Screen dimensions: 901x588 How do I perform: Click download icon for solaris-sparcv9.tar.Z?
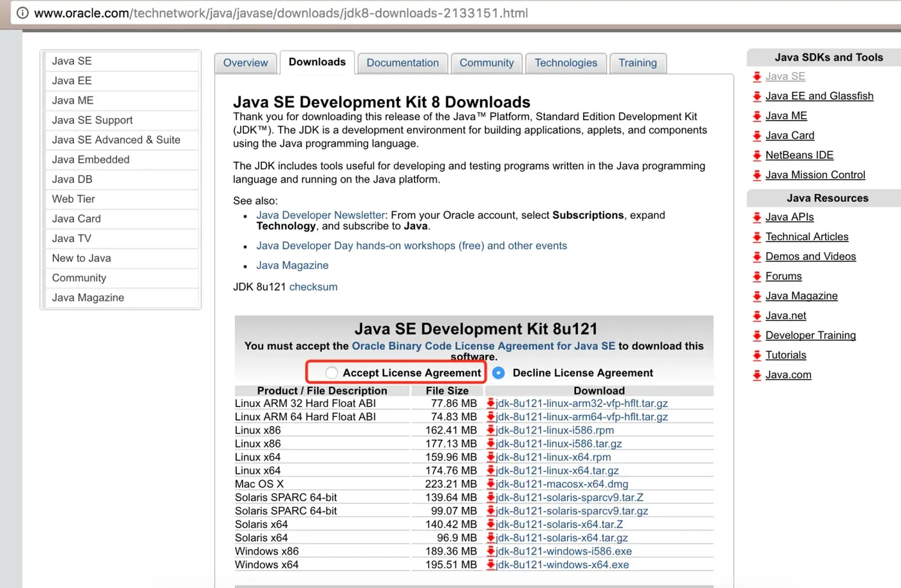[x=490, y=497]
